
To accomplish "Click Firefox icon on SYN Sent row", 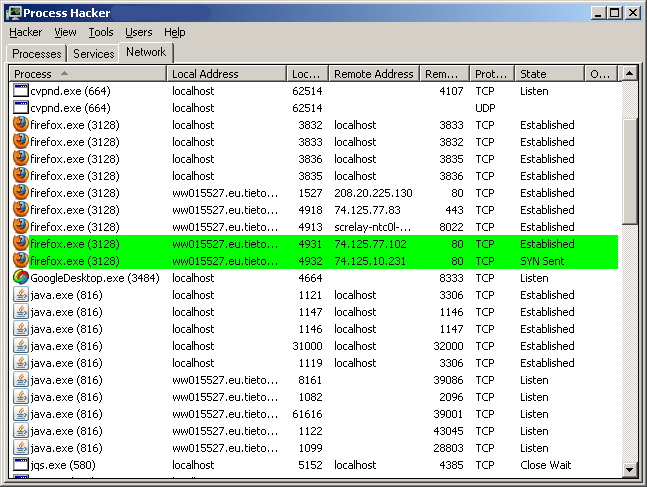I will (21, 260).
